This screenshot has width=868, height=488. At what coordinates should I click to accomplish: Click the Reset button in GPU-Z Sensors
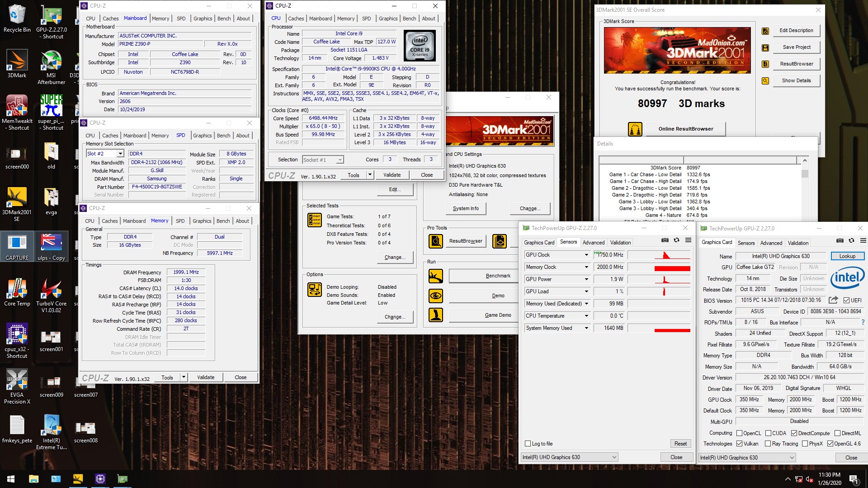pos(680,444)
